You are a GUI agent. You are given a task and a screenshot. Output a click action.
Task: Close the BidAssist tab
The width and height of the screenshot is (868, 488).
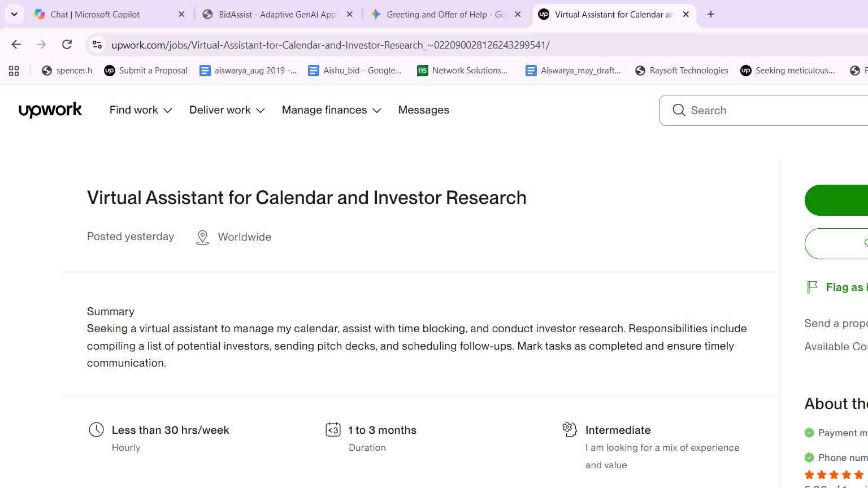point(350,14)
